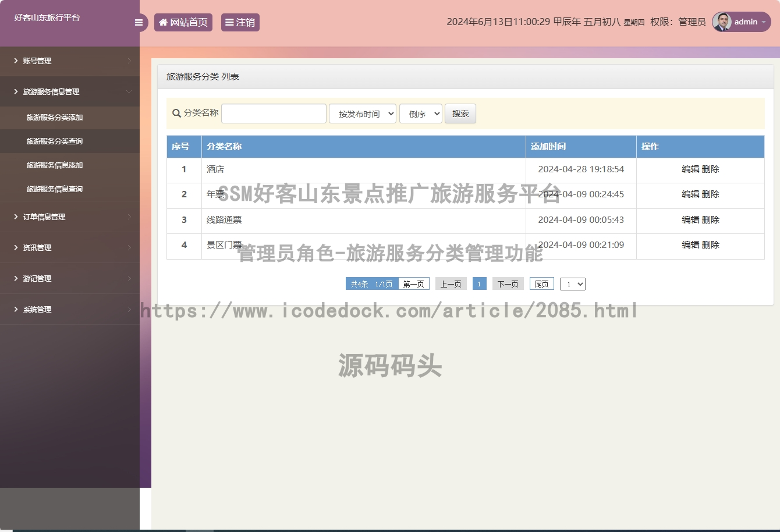This screenshot has height=532, width=780.
Task: Open the admin user dropdown caret
Action: coord(764,22)
